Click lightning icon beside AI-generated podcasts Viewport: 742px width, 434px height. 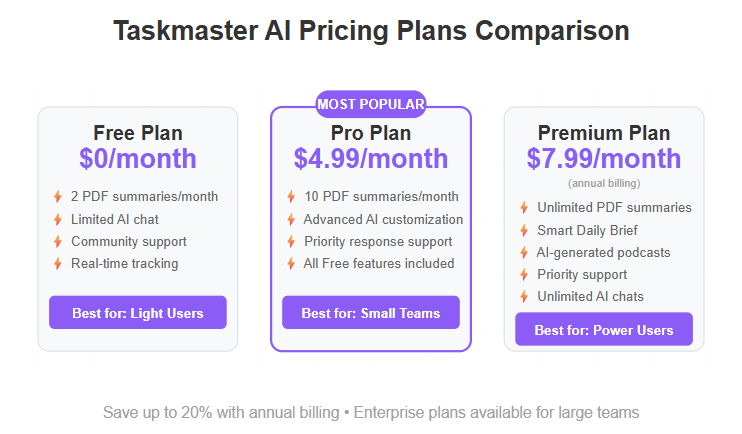point(524,252)
